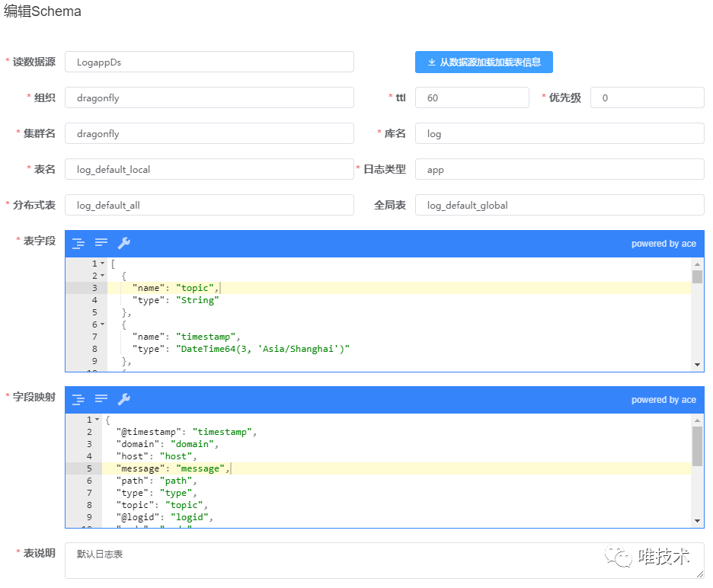Click the wrench repair icon in 表字段 editor
The width and height of the screenshot is (713, 588).
123,243
